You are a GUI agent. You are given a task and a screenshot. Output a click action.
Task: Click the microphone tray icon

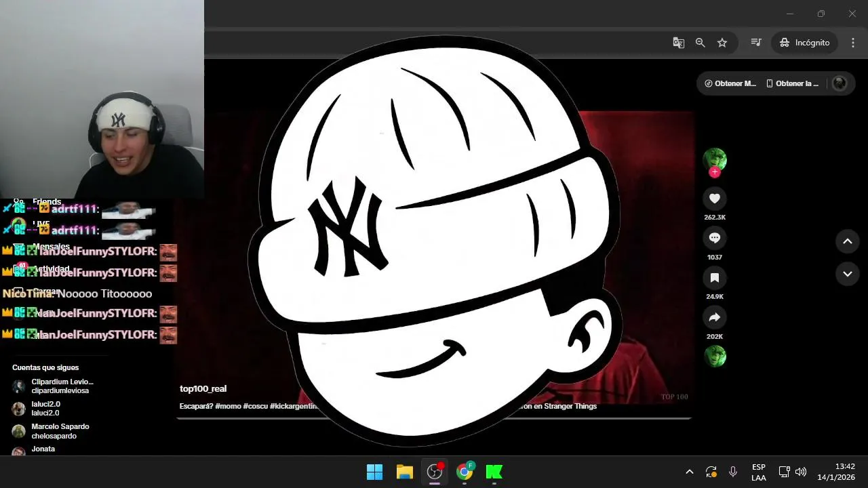733,472
